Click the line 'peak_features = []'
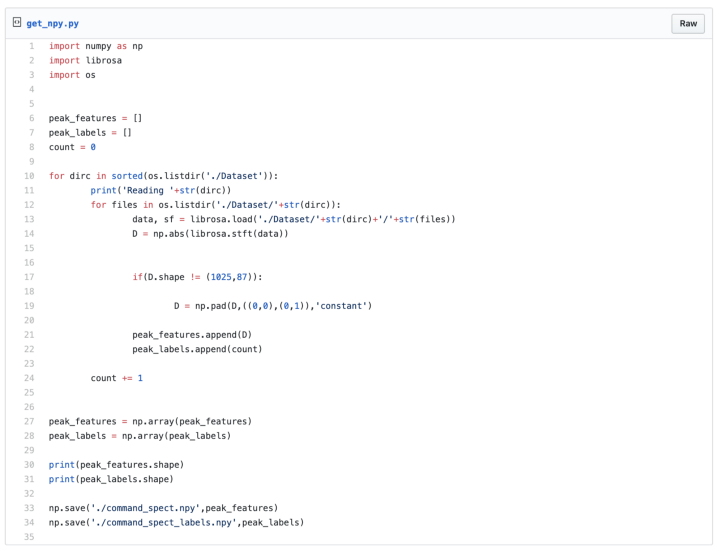This screenshot has width=720, height=555. (x=96, y=118)
